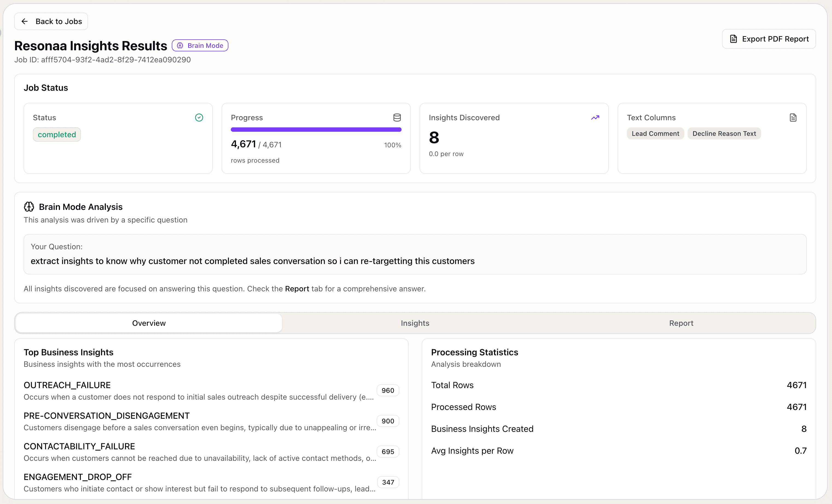Toggle the Brain Mode badge near the title
Viewport: 832px width, 504px height.
pyautogui.click(x=200, y=45)
